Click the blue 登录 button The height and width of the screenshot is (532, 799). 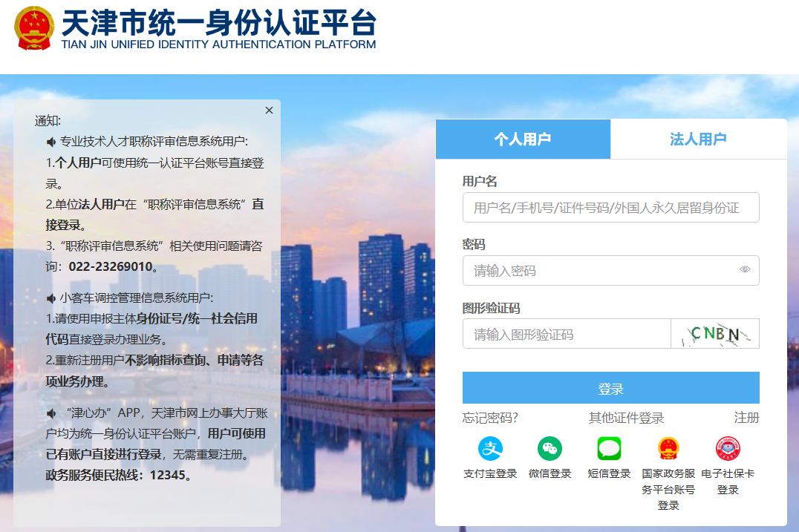pos(610,388)
